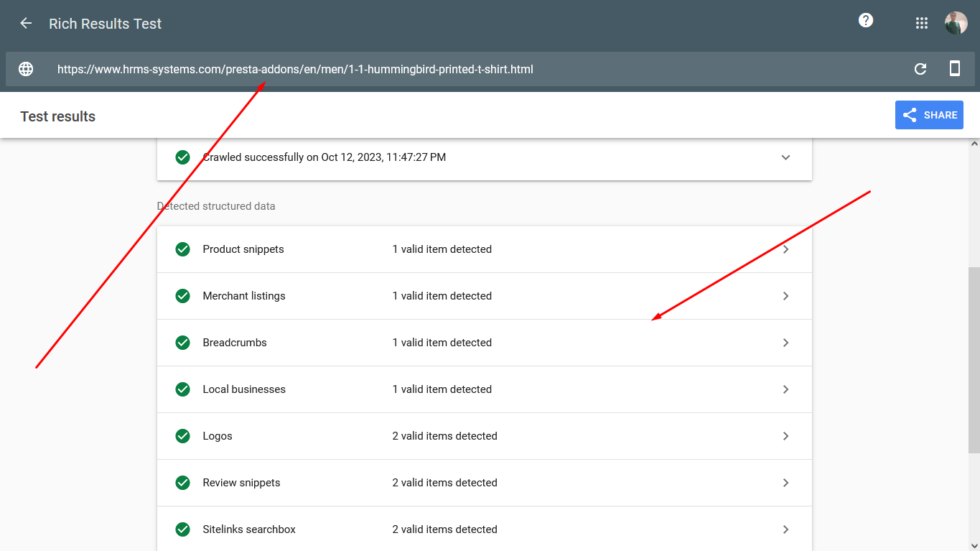Open Sitelinks searchbox row chevron
Image resolution: width=980 pixels, height=551 pixels.
[785, 529]
